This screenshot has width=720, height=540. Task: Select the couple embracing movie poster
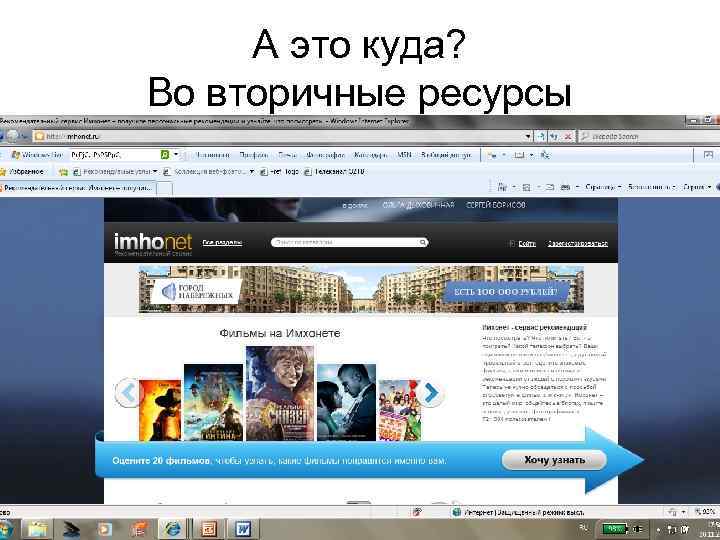pos(346,403)
